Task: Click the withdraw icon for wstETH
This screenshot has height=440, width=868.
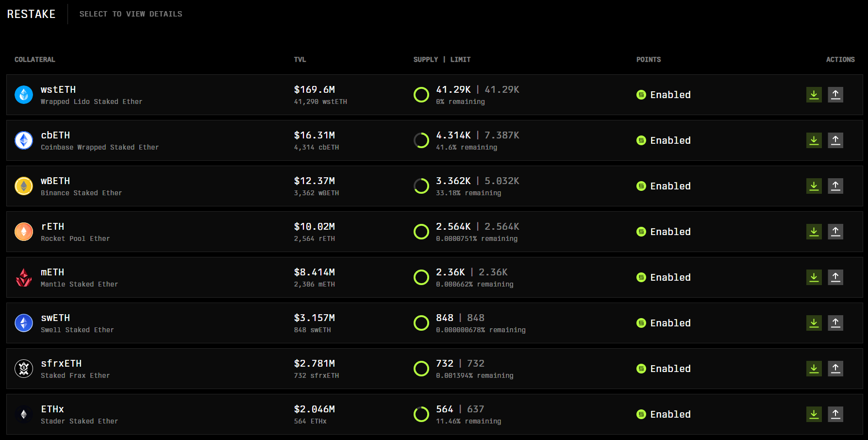Action: [835, 95]
